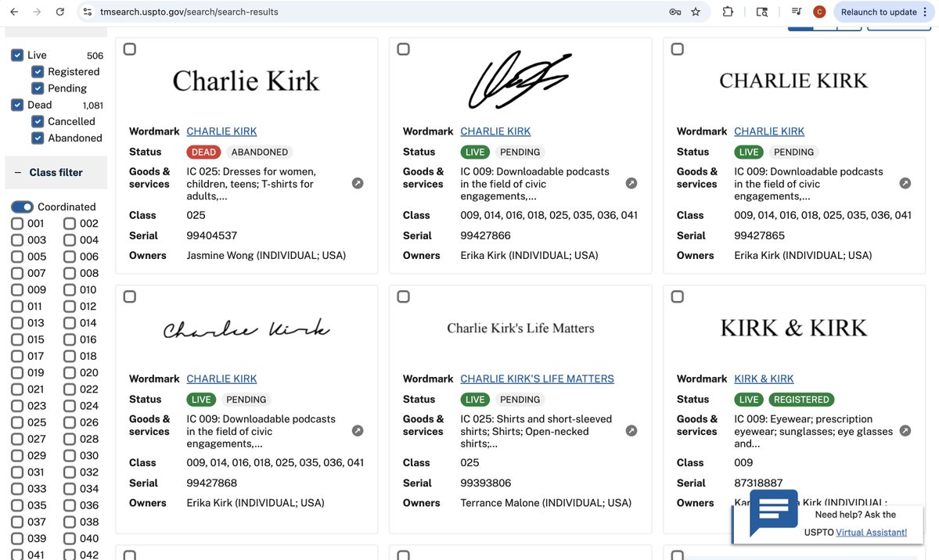Uncheck the Live status filter
This screenshot has width=939, height=560.
tap(17, 55)
